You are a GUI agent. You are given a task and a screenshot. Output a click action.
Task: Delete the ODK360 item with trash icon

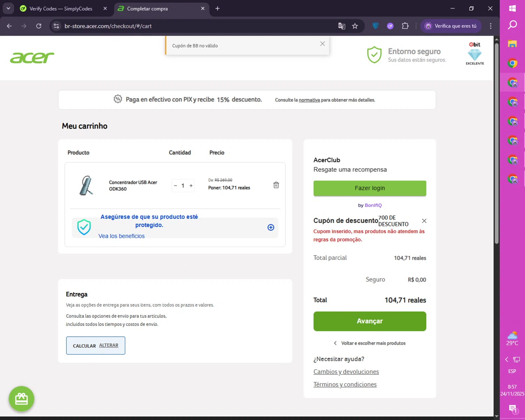point(276,185)
